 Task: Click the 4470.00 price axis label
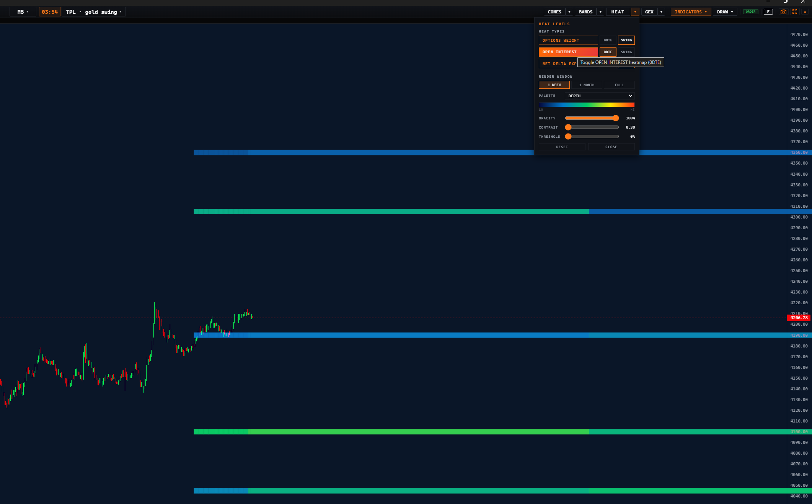click(x=799, y=34)
